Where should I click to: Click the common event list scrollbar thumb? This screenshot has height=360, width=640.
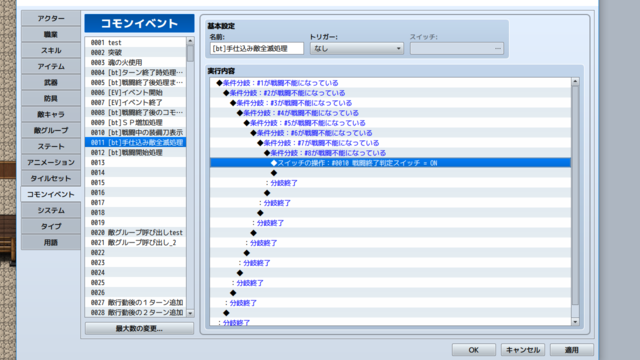pos(190,53)
